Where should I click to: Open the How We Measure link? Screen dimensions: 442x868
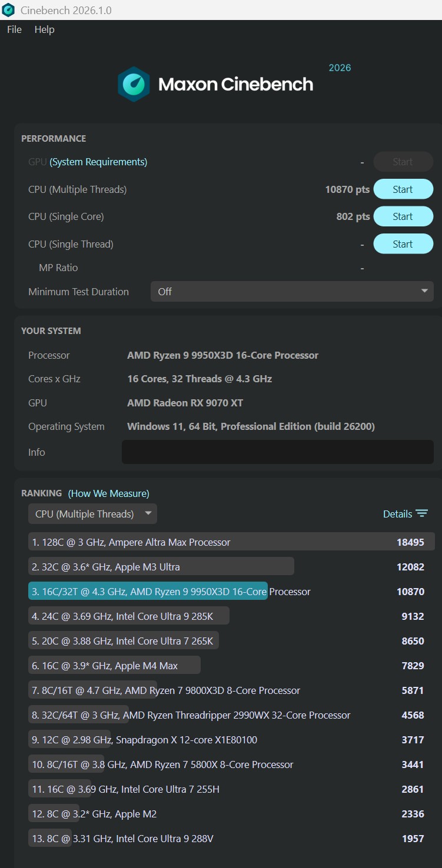tap(109, 493)
